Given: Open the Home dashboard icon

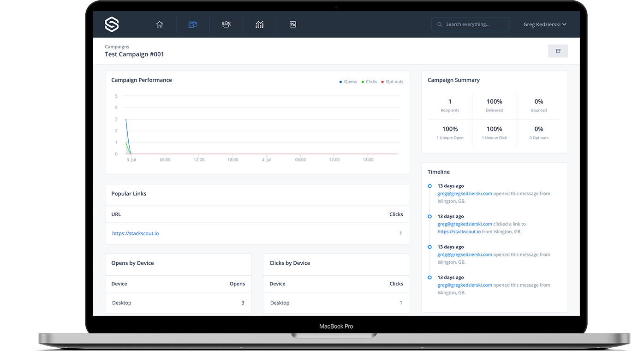Looking at the screenshot, I should [x=159, y=24].
